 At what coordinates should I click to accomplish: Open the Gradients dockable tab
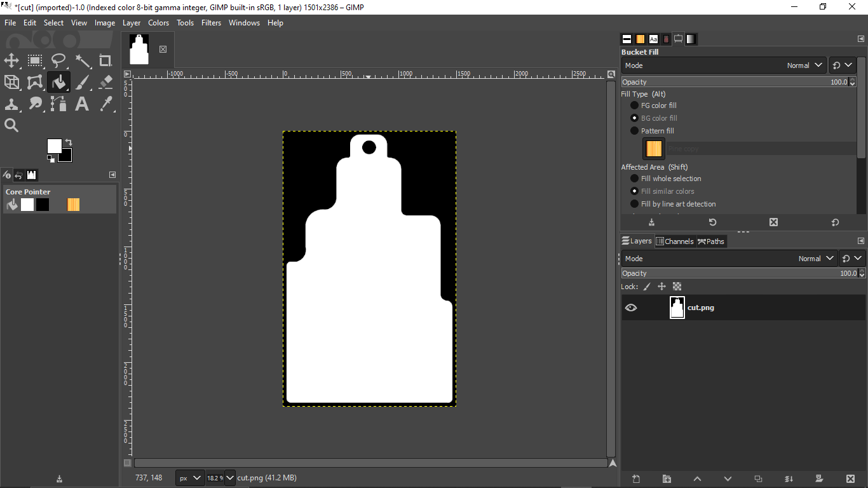coord(691,39)
